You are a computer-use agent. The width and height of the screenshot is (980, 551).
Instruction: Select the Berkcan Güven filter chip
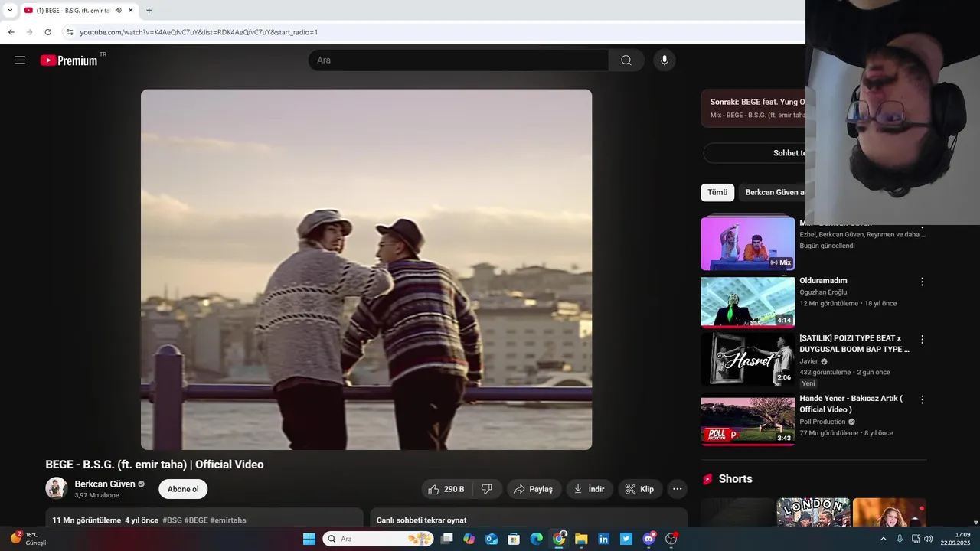(773, 192)
